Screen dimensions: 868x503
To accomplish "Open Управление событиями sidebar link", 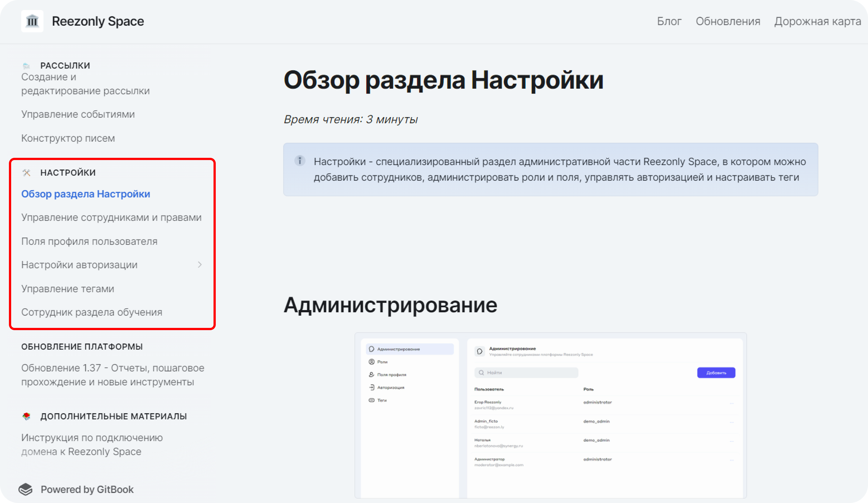I will click(78, 114).
